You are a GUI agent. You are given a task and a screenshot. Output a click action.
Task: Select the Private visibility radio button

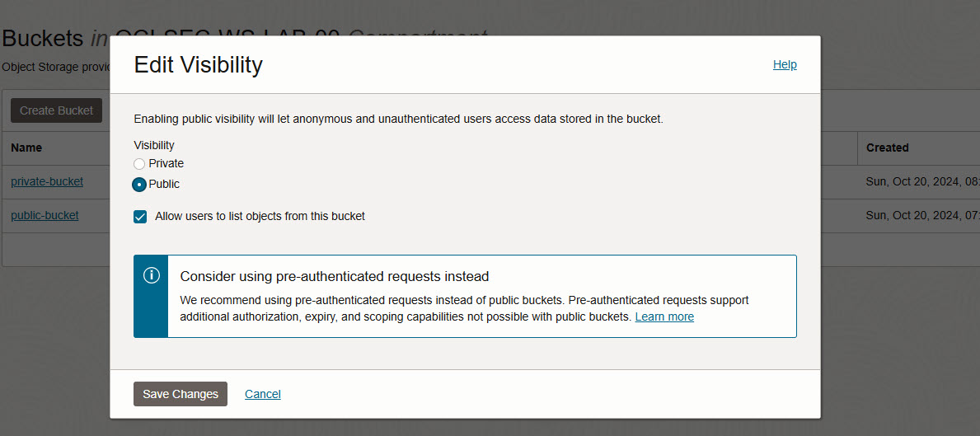click(x=139, y=164)
